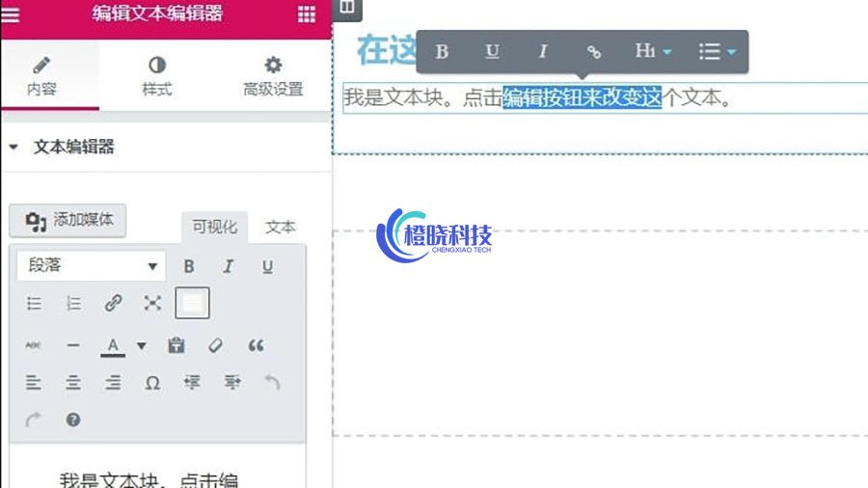The image size is (868, 488).
Task: Toggle the toolbar toggle (kitchen sink) button
Action: [x=192, y=304]
